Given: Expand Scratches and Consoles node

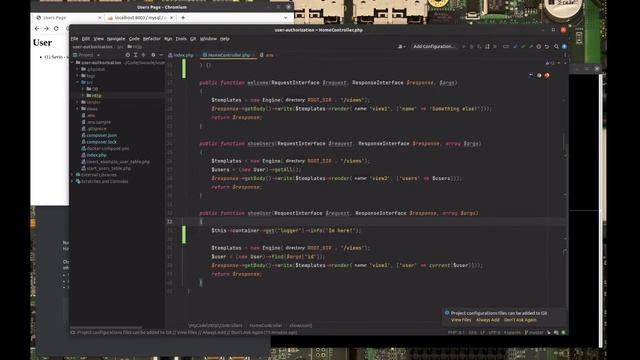Looking at the screenshot, I should 73,181.
